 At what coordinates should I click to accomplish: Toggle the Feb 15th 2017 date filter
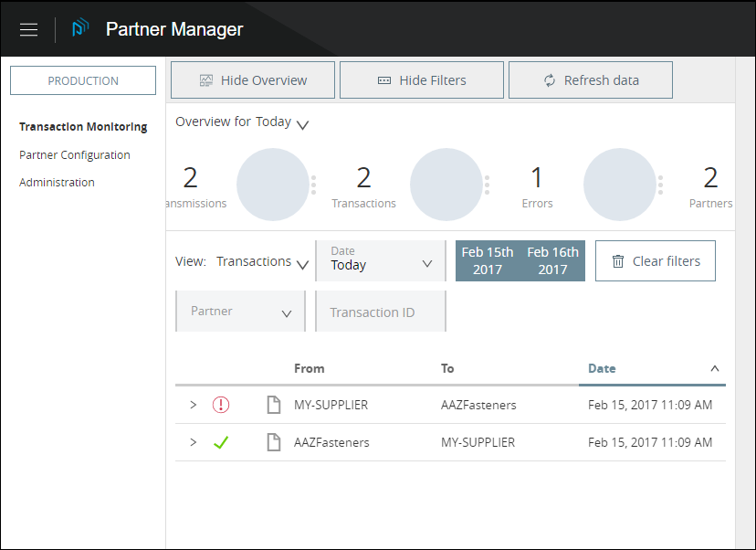pos(488,260)
